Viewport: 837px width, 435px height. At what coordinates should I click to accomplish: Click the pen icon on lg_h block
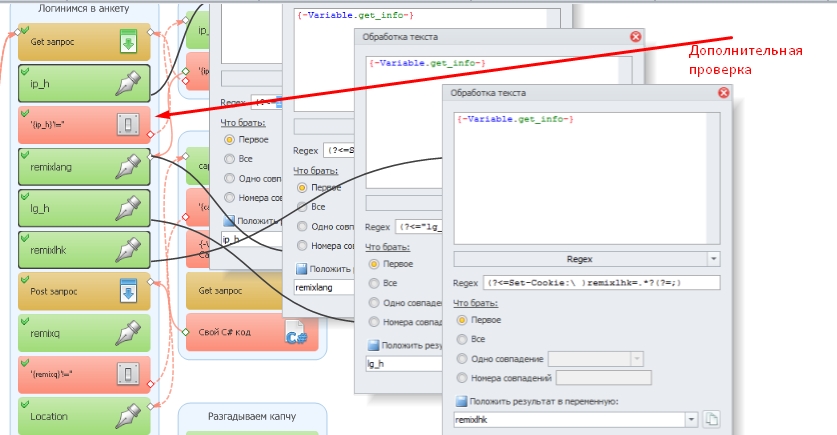point(128,208)
